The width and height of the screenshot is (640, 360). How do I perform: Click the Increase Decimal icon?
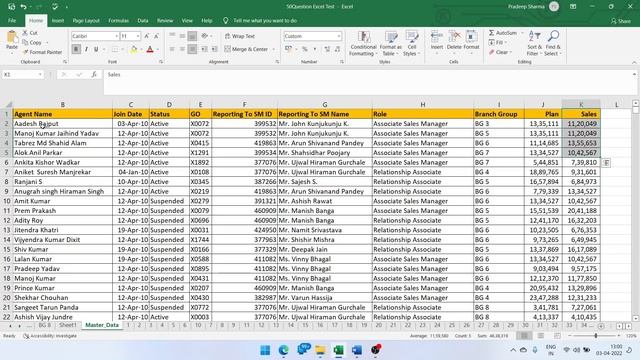tap(327, 49)
